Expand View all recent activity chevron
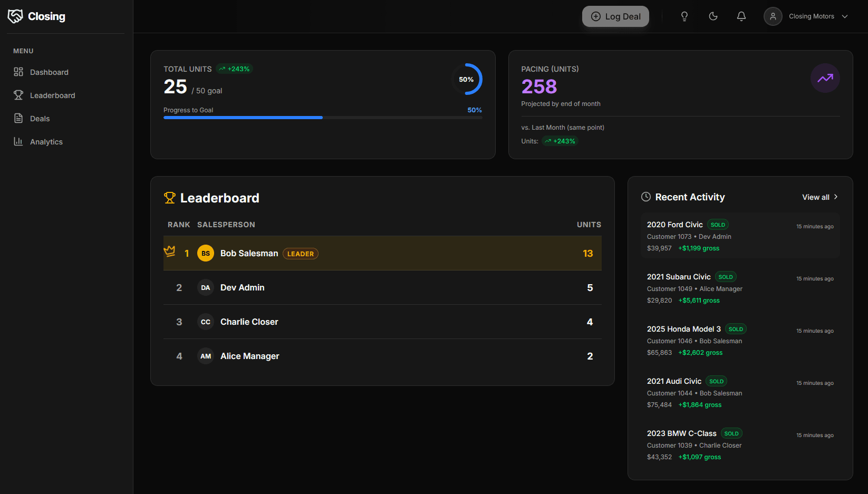Viewport: 868px width, 494px height. [x=836, y=197]
